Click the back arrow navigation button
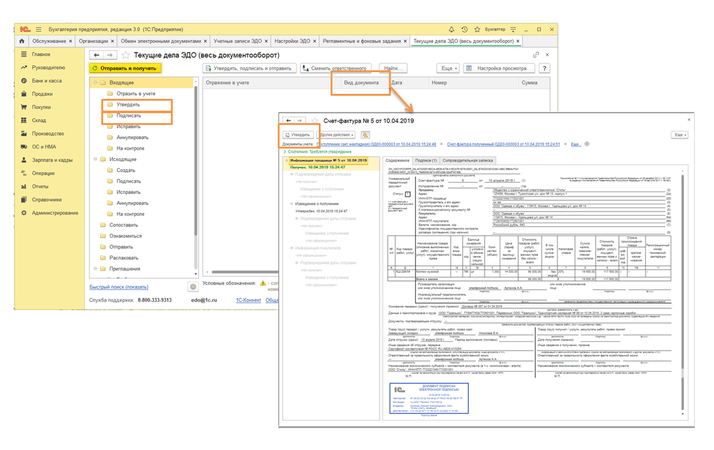Image resolution: width=714 pixels, height=450 pixels. (x=97, y=55)
